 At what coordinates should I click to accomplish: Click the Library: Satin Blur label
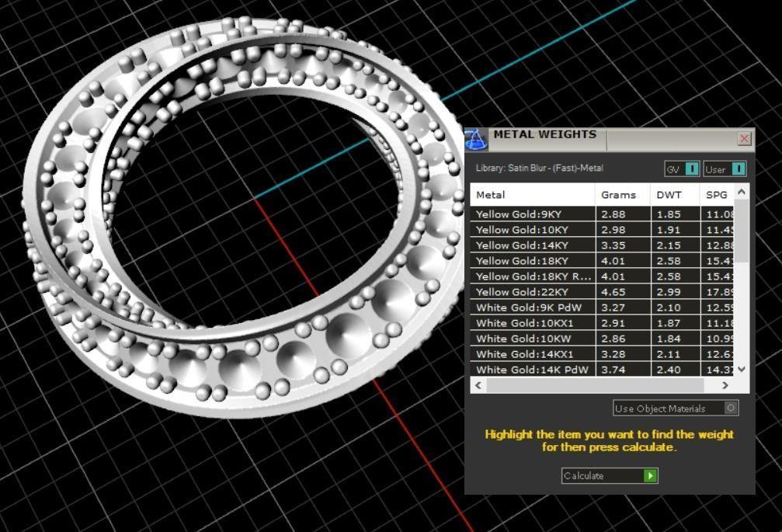pyautogui.click(x=539, y=168)
